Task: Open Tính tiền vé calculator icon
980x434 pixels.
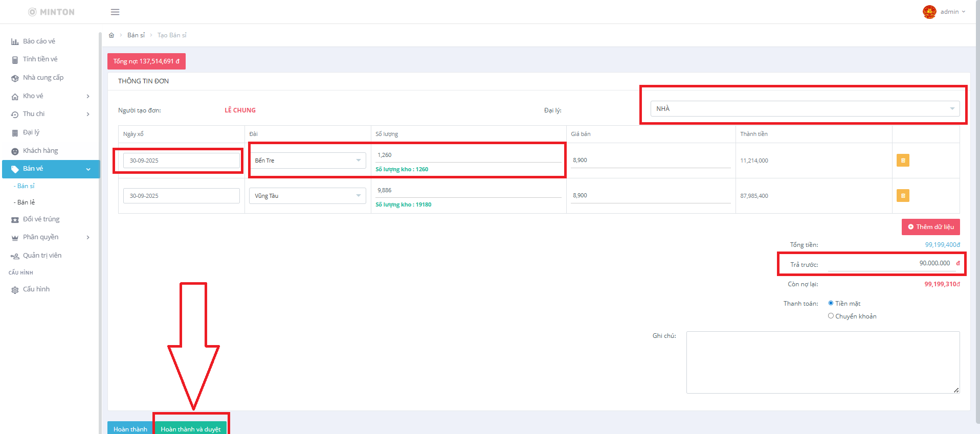Action: (x=15, y=60)
